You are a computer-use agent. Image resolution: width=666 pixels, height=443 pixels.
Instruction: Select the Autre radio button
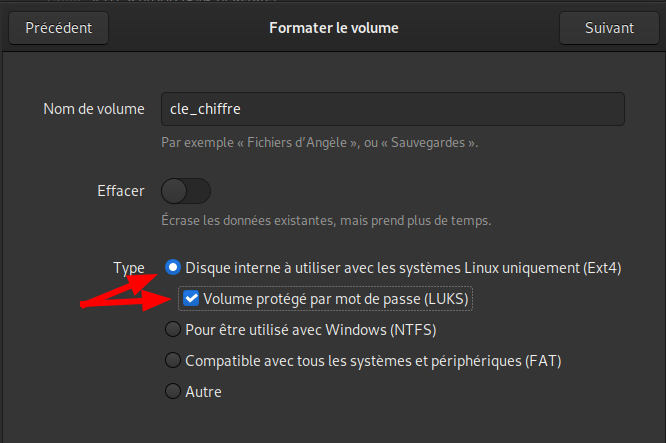[x=173, y=391]
